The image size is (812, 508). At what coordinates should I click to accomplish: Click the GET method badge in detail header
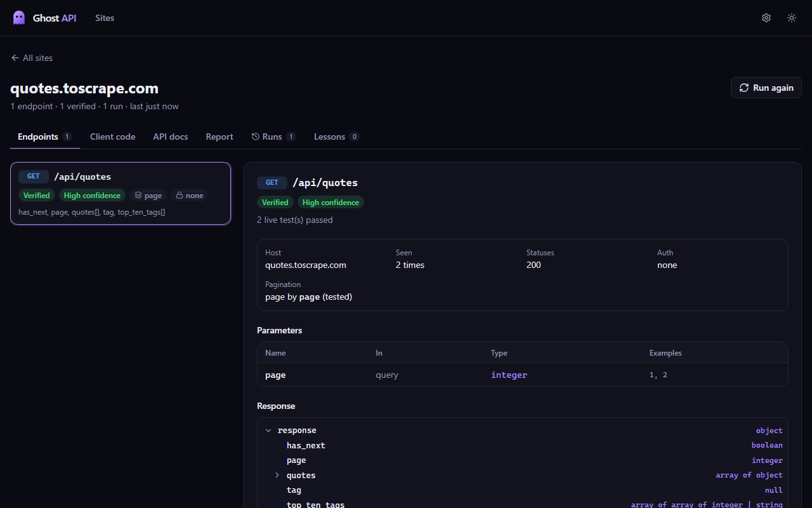pos(272,183)
